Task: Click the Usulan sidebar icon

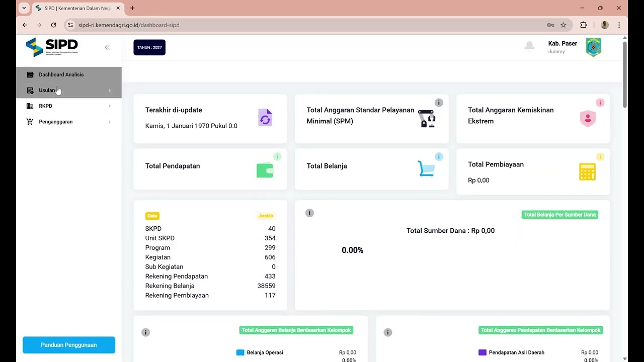Action: [30, 90]
